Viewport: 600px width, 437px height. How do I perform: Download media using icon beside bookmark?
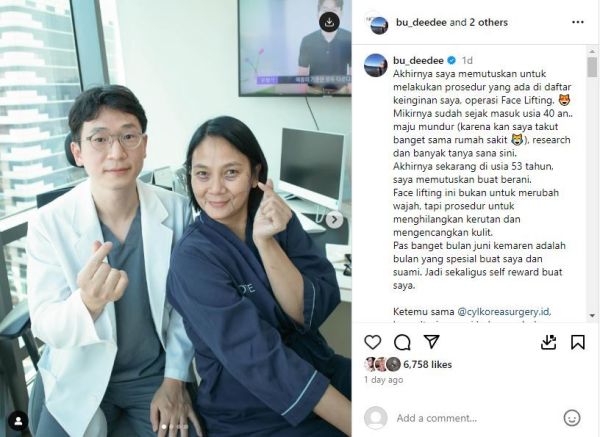pos(548,342)
